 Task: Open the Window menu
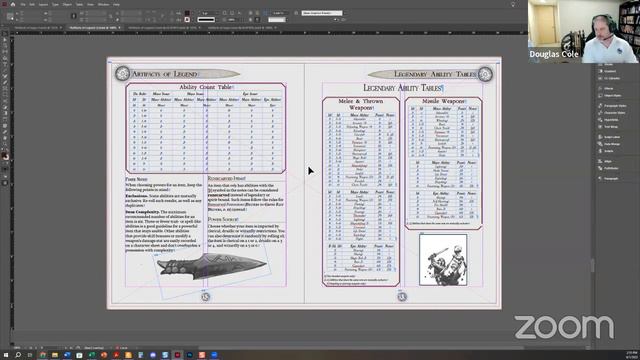tap(103, 4)
